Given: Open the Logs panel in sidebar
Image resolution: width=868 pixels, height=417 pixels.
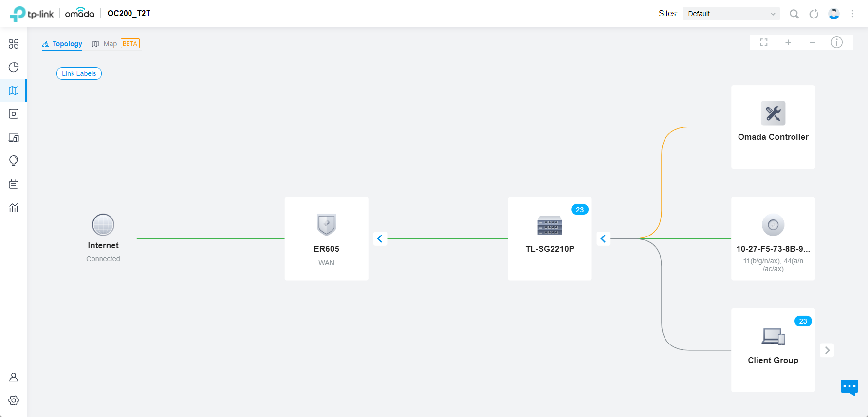Looking at the screenshot, I should click(x=14, y=184).
